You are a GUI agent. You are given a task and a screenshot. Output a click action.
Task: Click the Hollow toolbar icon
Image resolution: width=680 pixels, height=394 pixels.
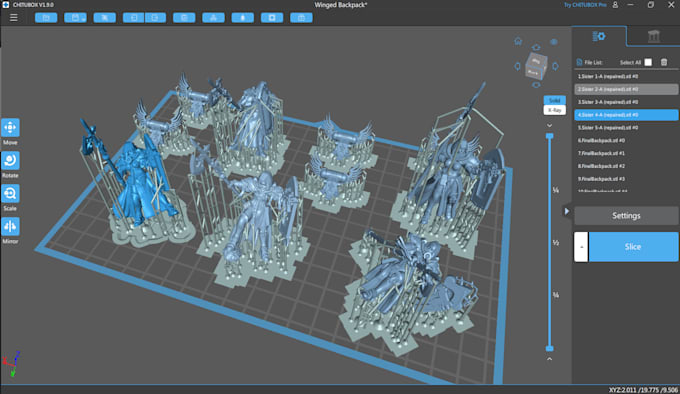[242, 18]
